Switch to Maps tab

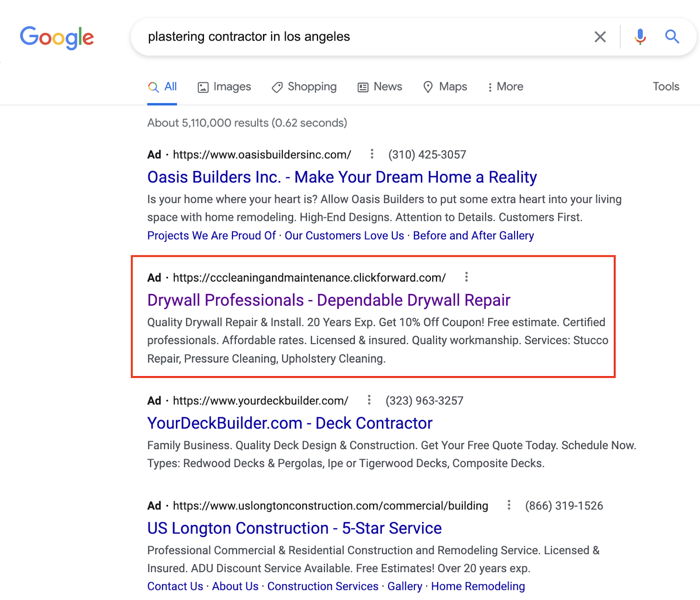tap(445, 87)
